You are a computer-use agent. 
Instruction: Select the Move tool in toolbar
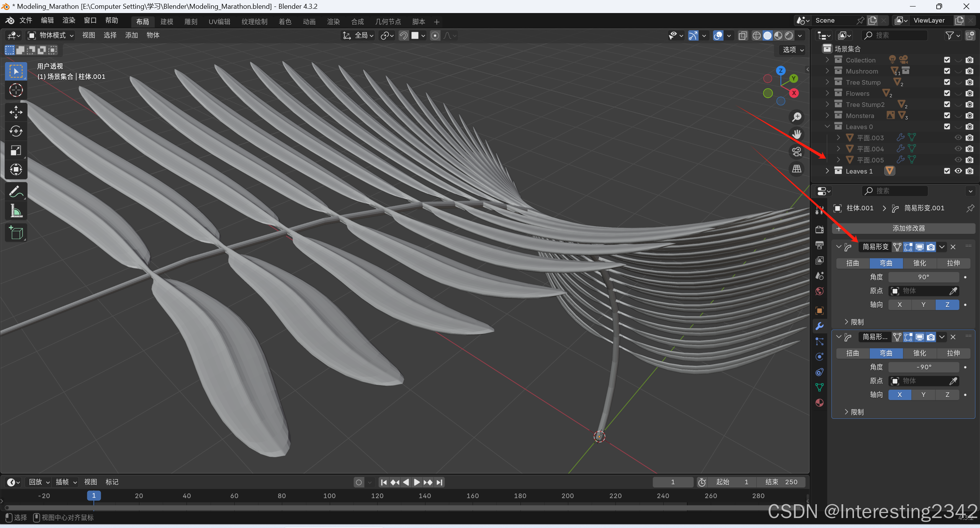tap(16, 112)
